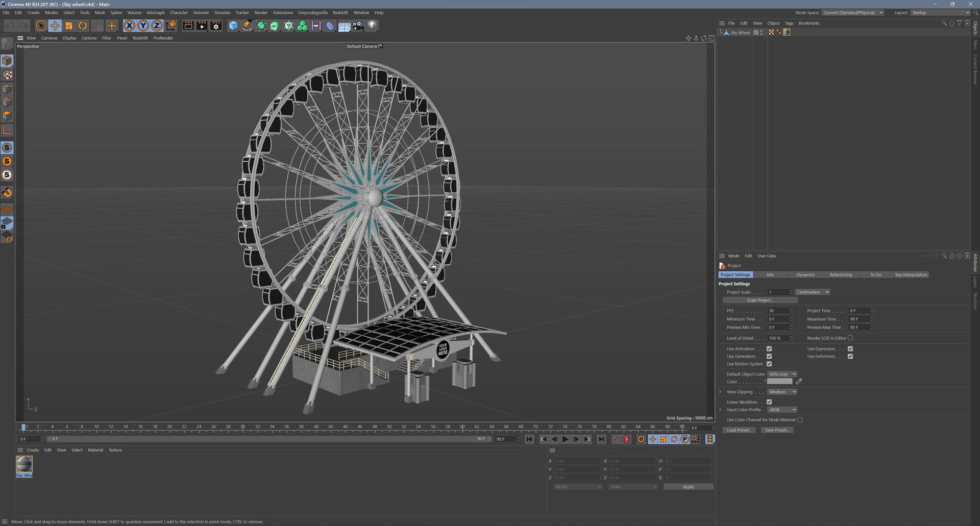The height and width of the screenshot is (526, 980).
Task: Click the Floor grid icon
Action: click(x=344, y=26)
